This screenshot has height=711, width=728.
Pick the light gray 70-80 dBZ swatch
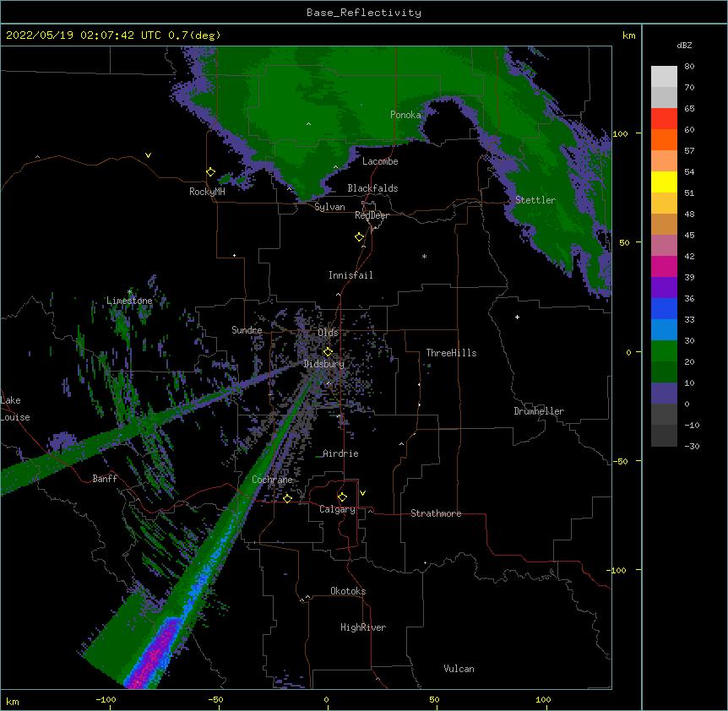(x=664, y=77)
